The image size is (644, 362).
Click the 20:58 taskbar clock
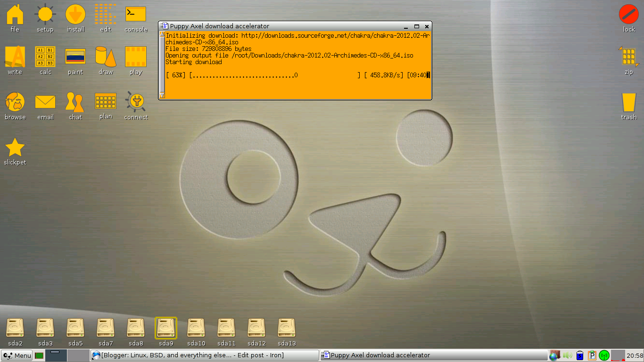[x=635, y=355]
